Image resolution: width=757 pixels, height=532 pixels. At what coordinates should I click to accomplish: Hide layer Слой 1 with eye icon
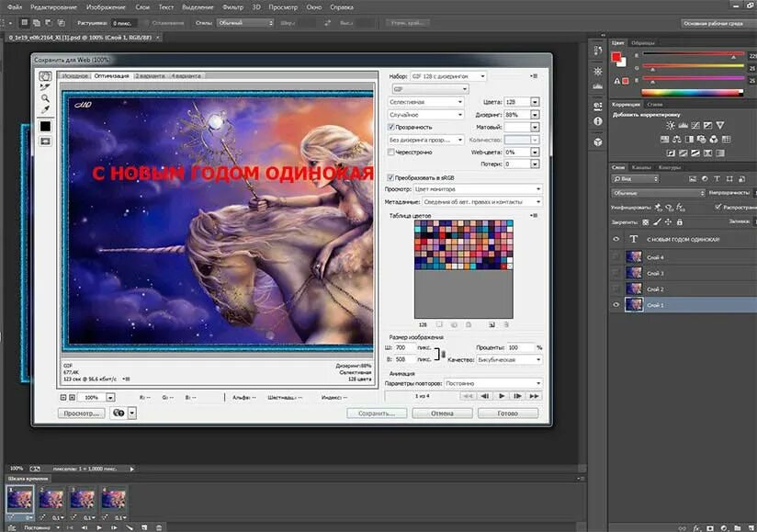click(x=616, y=305)
